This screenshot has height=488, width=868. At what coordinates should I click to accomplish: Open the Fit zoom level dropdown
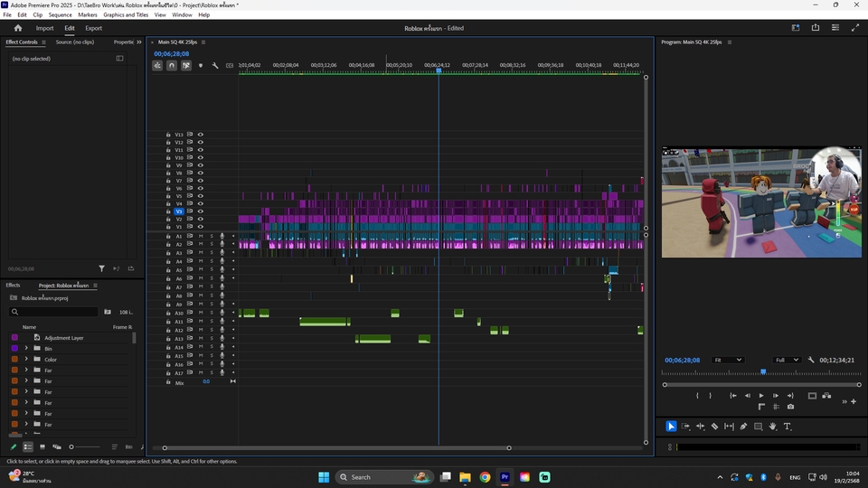(x=727, y=360)
